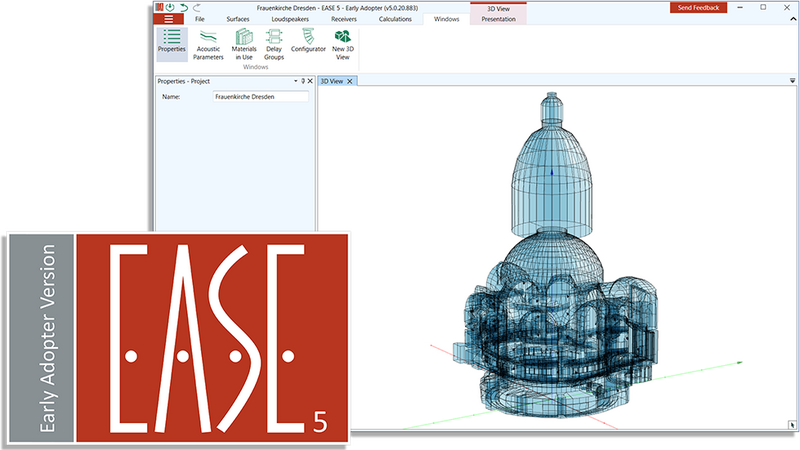This screenshot has height=450, width=800.
Task: Open Materials in Use window
Action: [x=244, y=44]
